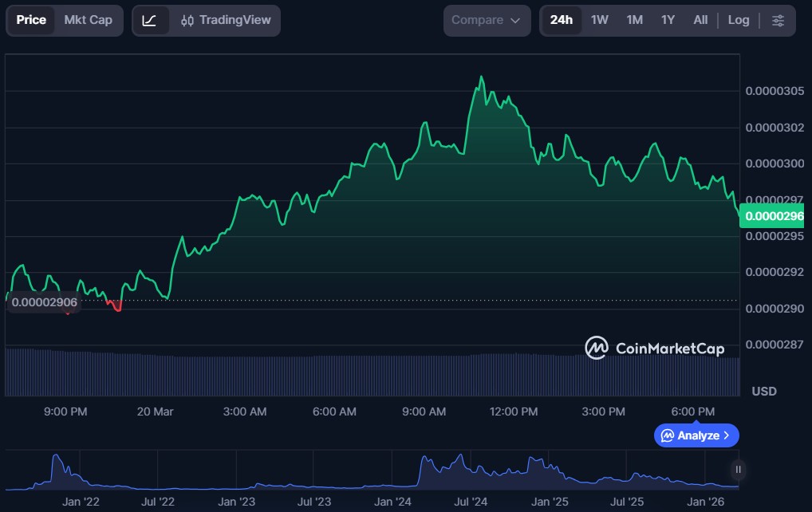This screenshot has height=512, width=812.
Task: Click the green current price label 0.0000296
Action: tap(771, 216)
